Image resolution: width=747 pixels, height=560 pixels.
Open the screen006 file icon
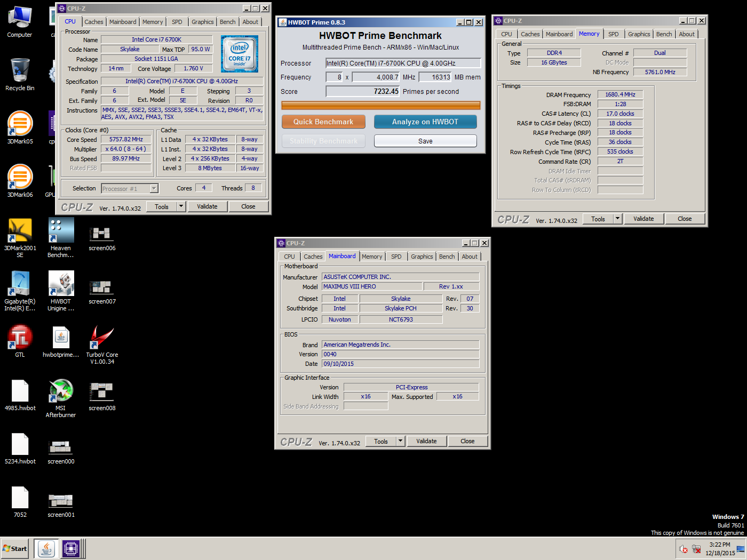102,238
